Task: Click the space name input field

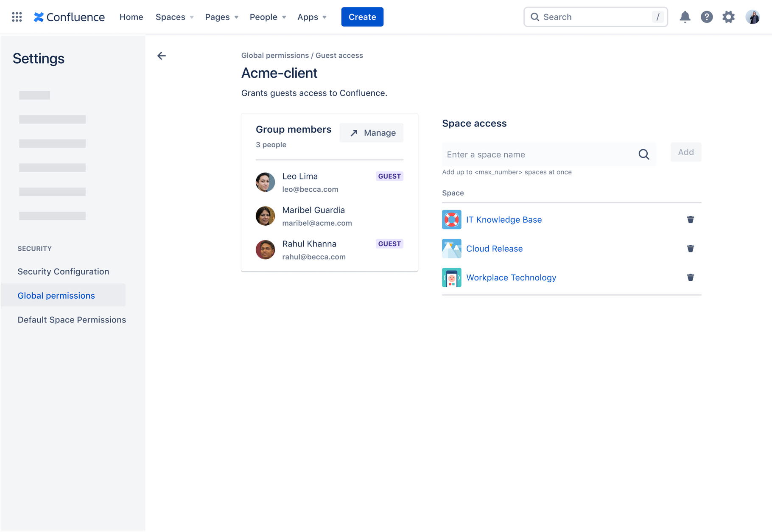Action: (530, 154)
